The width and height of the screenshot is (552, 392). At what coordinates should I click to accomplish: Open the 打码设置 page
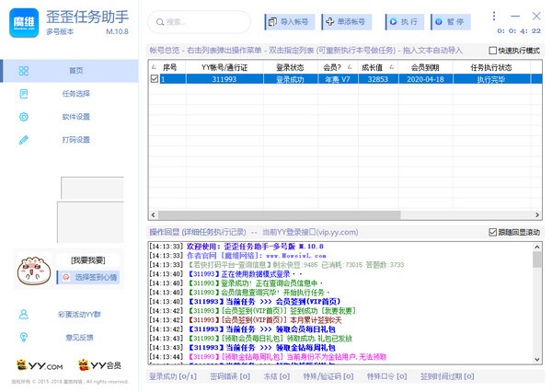tap(70, 140)
